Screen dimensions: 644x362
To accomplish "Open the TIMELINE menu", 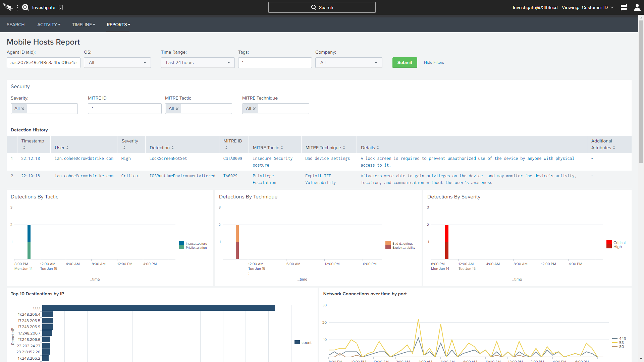I will pyautogui.click(x=84, y=25).
